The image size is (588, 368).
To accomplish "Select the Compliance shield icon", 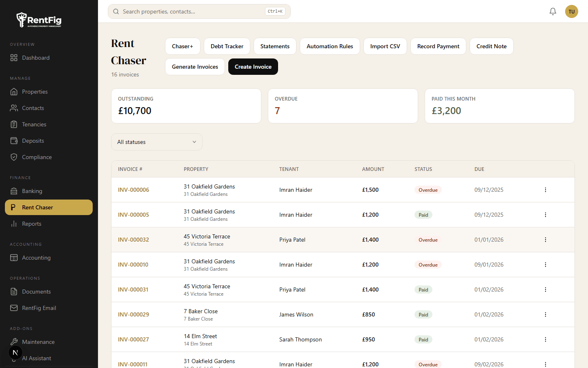I will (14, 157).
